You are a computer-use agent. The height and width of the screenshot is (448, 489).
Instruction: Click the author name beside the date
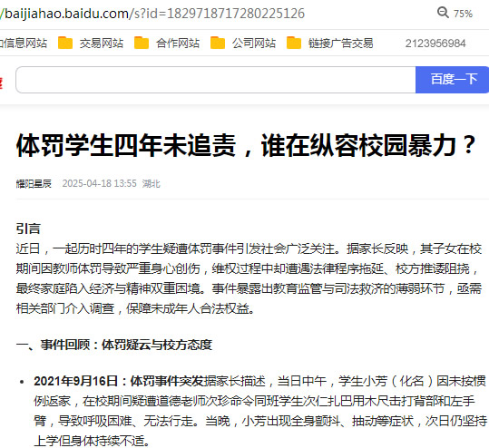(x=34, y=183)
